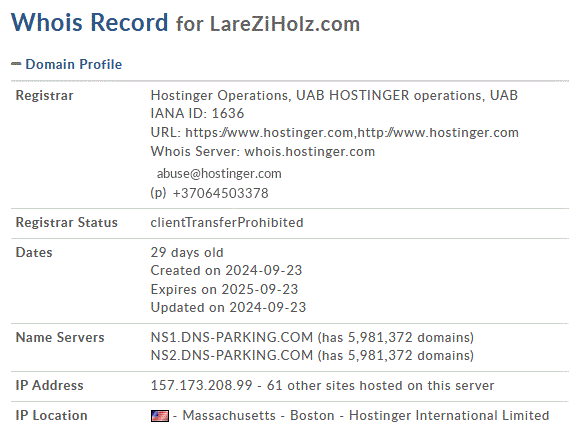Select the IP Address row label
The height and width of the screenshot is (430, 570).
[49, 386]
